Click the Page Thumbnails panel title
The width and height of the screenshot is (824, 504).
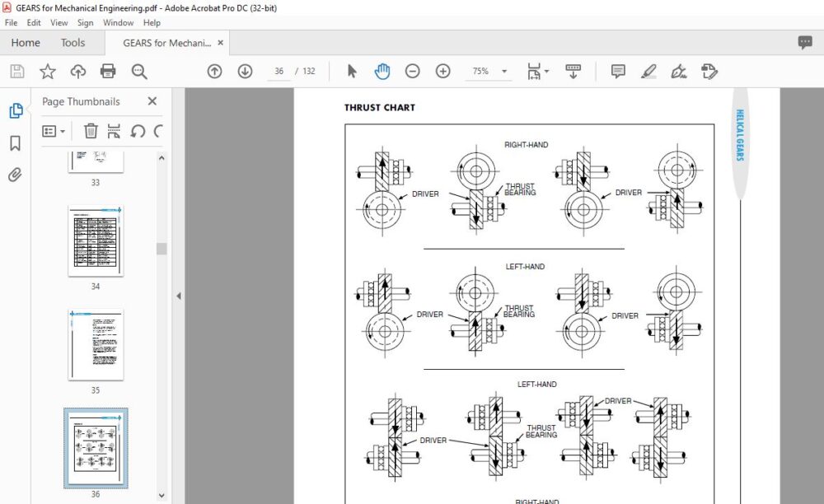[81, 101]
